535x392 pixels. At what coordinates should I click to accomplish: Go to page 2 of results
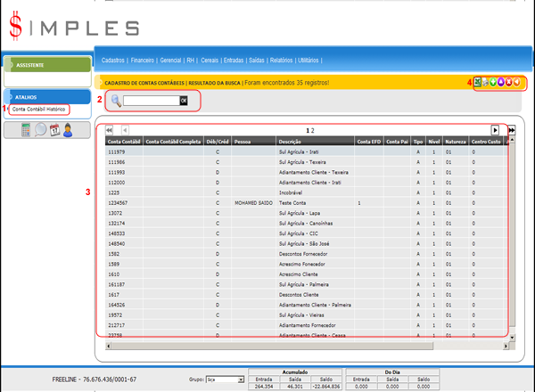[313, 130]
